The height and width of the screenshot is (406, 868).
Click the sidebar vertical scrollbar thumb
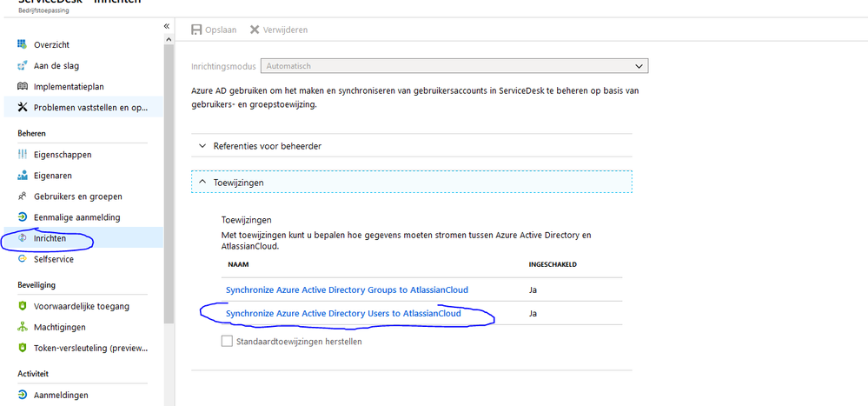click(169, 184)
